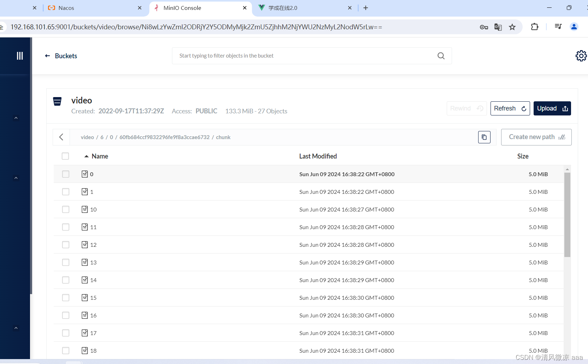Check the box for object 15

(x=66, y=298)
